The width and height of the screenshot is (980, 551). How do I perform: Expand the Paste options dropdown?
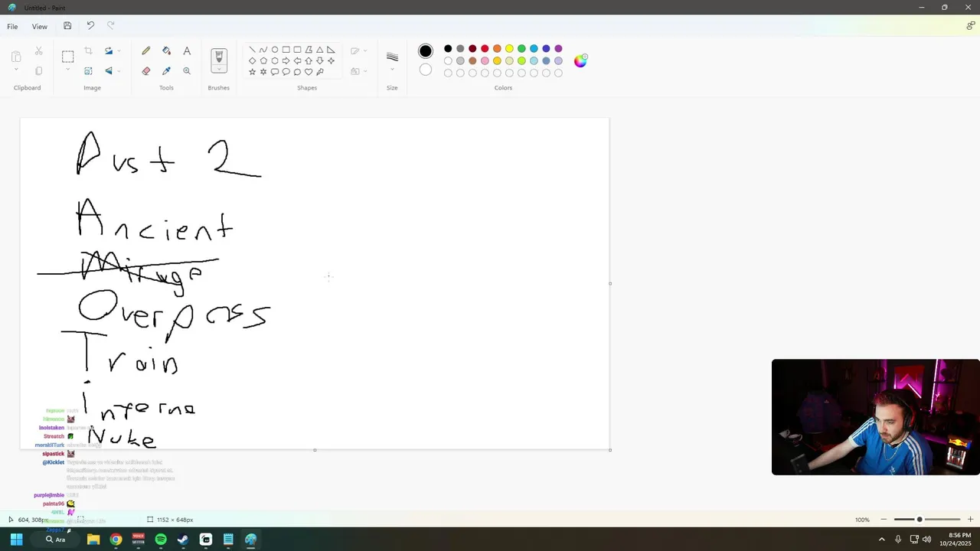(16, 70)
